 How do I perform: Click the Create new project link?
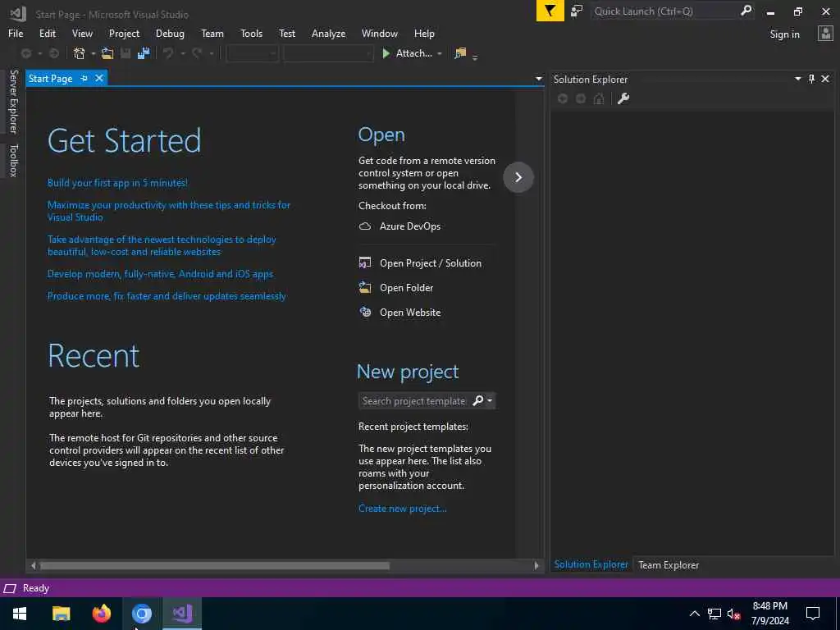pos(402,509)
